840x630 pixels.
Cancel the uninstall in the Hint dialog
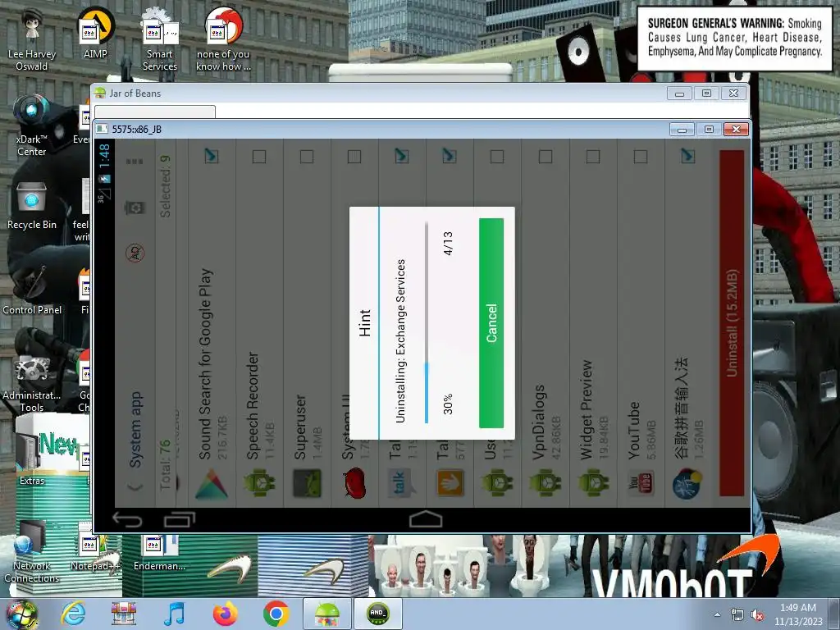click(x=491, y=322)
